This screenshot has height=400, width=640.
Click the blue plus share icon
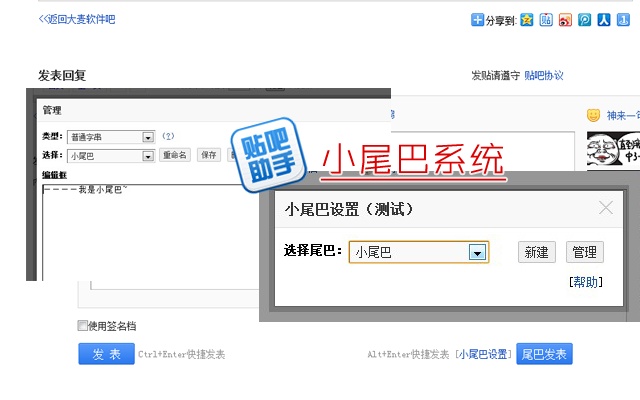click(x=477, y=20)
